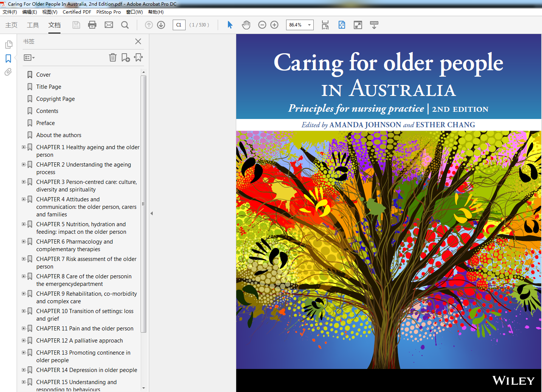Open the 文件(F) menu
542x392 pixels.
(10, 12)
